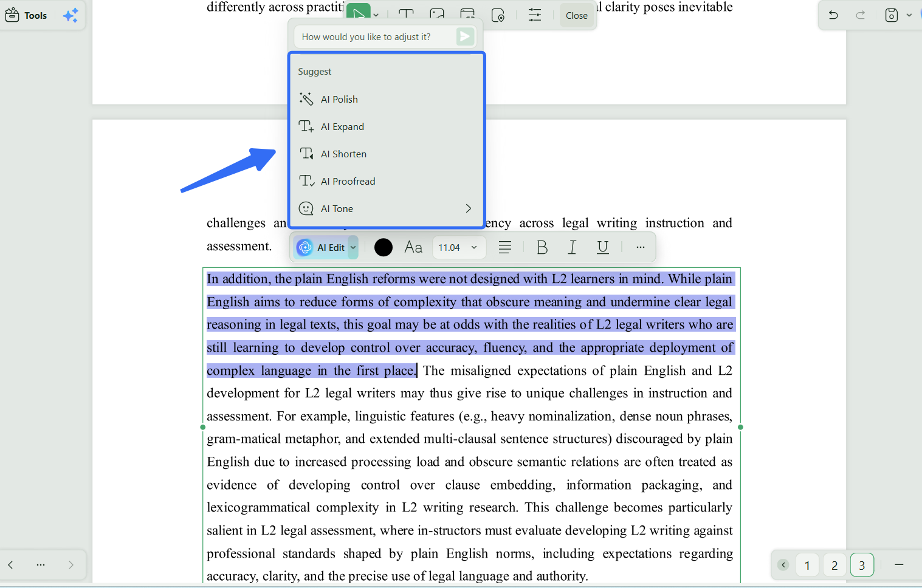Image resolution: width=922 pixels, height=588 pixels.
Task: Zoom out with the minus button
Action: coord(899,565)
